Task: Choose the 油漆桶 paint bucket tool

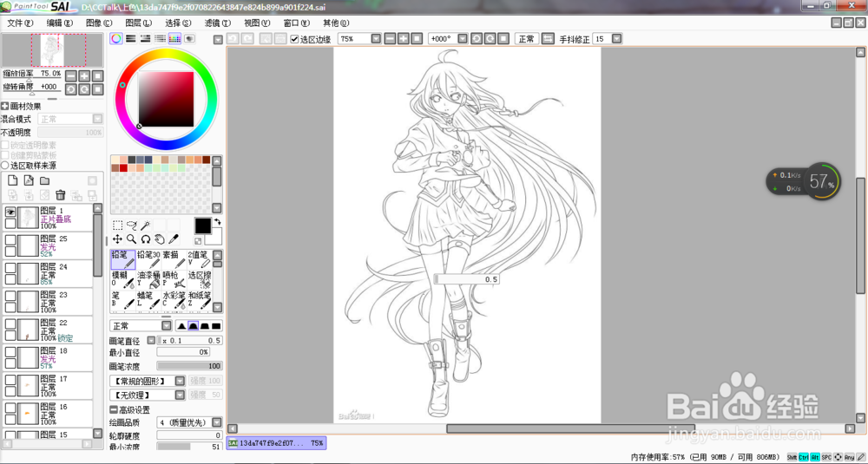Action: tap(148, 280)
